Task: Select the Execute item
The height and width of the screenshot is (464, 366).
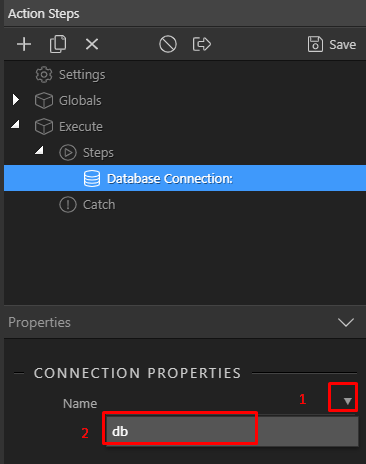Action: pos(81,127)
